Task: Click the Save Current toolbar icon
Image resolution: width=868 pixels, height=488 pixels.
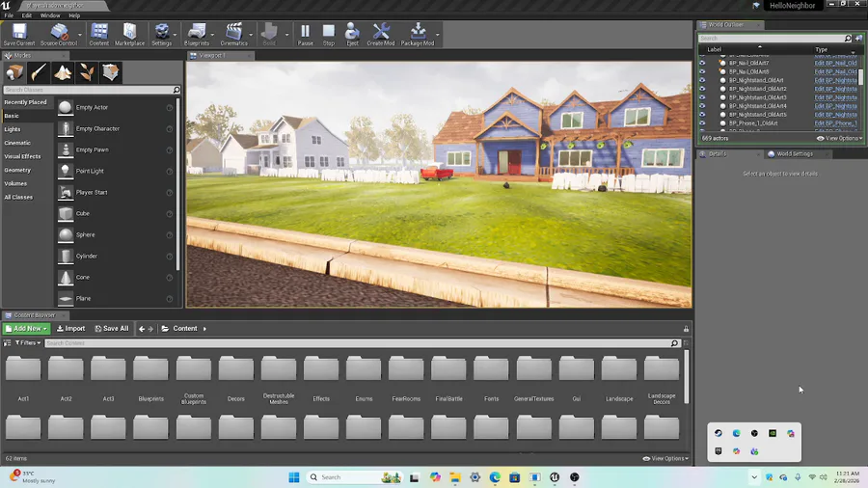Action: point(19,31)
